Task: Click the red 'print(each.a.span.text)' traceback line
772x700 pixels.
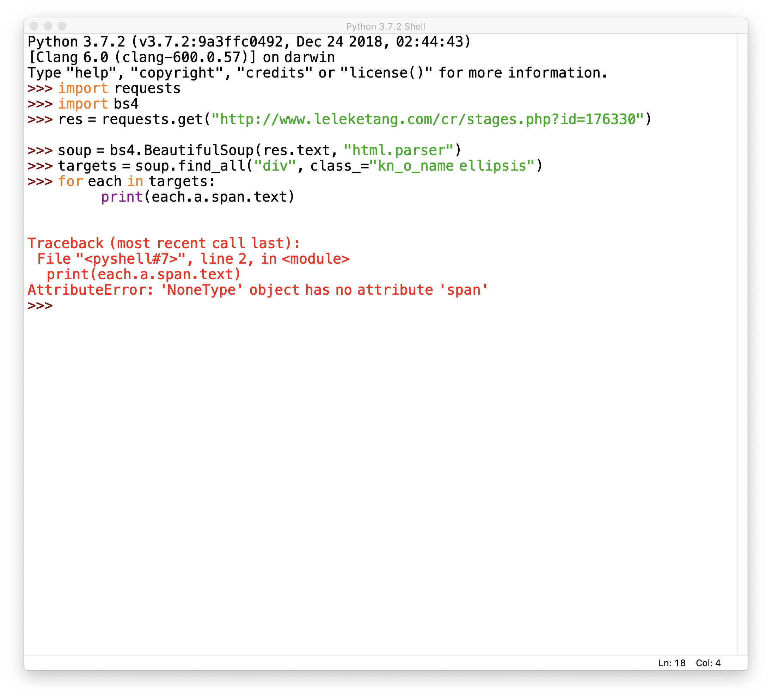Action: coord(143,275)
